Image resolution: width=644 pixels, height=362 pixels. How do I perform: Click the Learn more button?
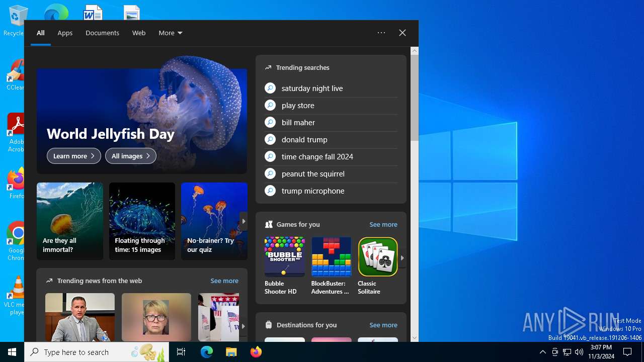[74, 156]
